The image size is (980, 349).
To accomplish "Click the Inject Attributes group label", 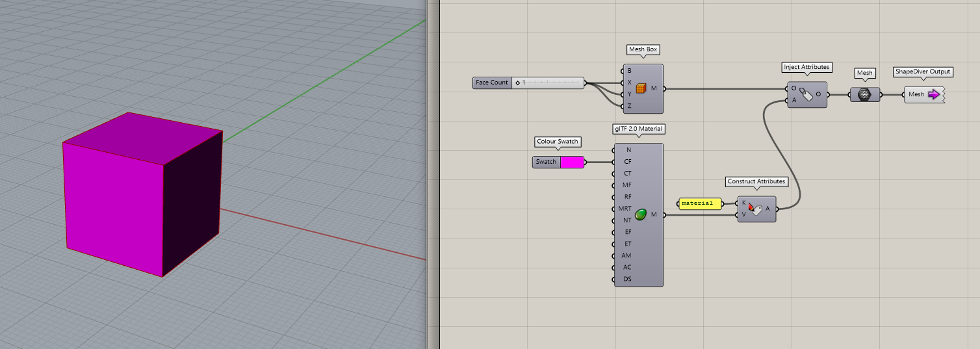I will (x=806, y=67).
